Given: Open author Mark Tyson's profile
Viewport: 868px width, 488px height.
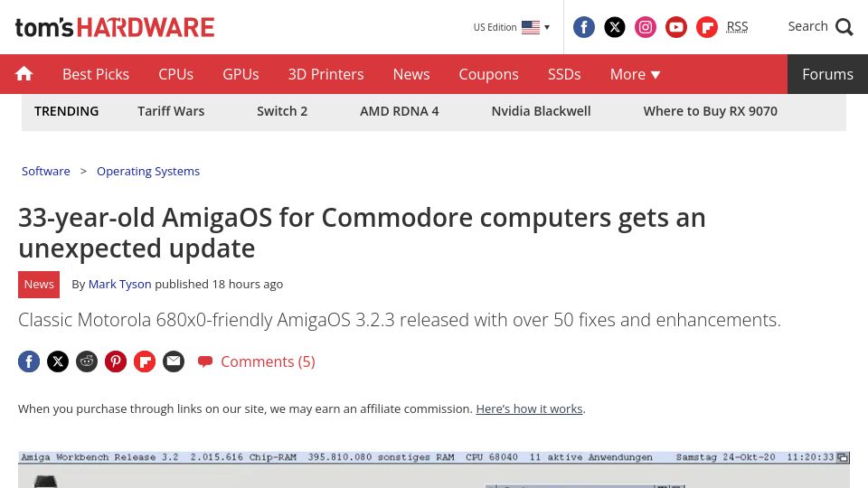Looking at the screenshot, I should pyautogui.click(x=119, y=285).
